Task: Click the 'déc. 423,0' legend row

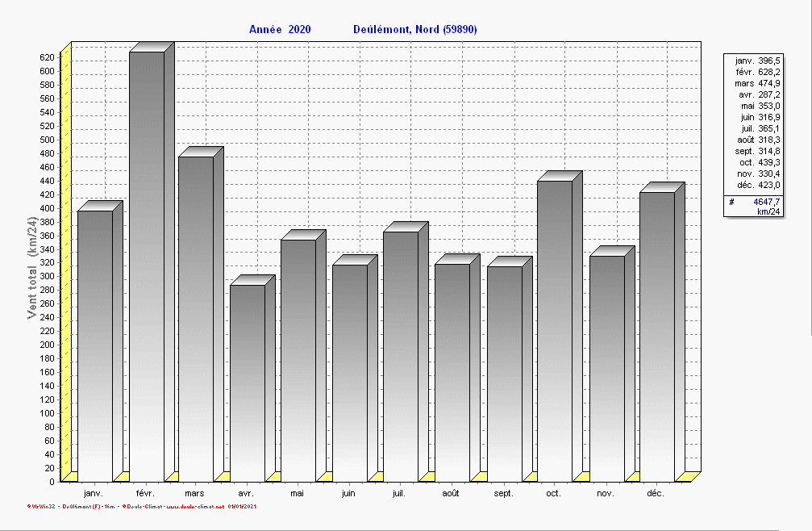Action: click(758, 185)
